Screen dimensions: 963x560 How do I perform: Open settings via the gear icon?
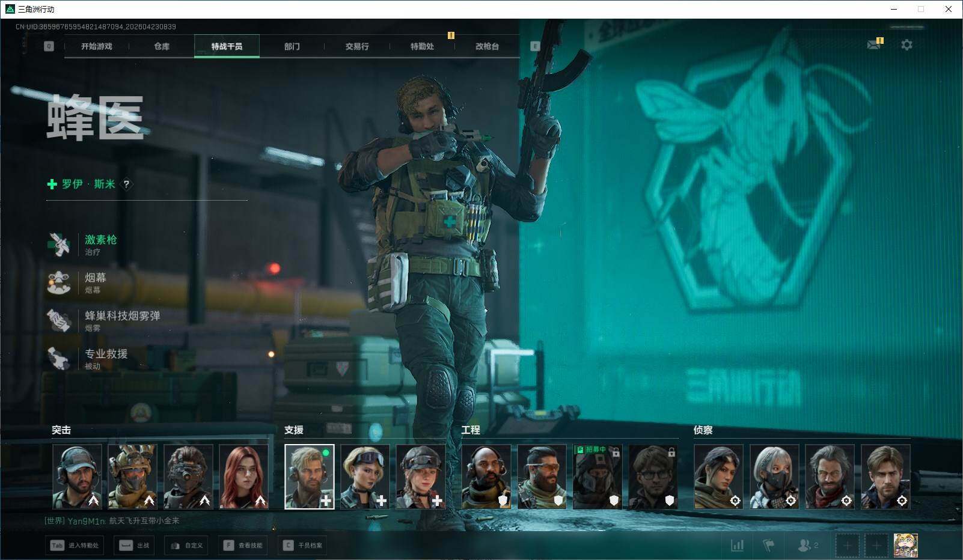(x=906, y=45)
